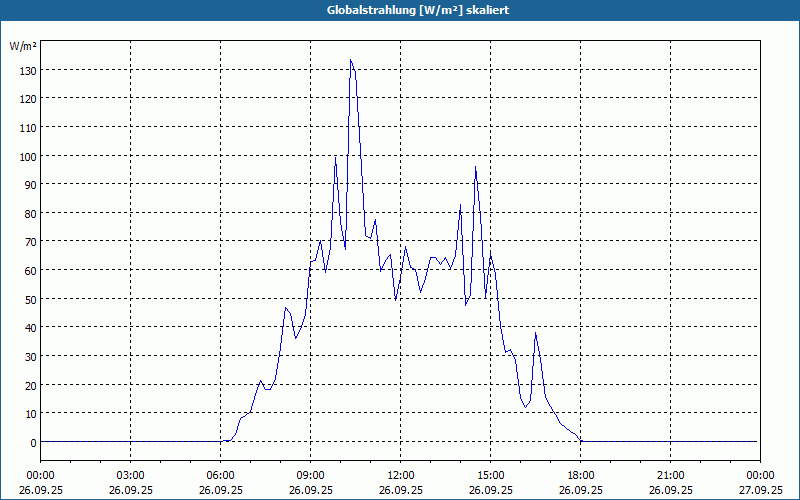The image size is (800, 500).
Task: Click the chart title "Globalstrahlung [W/m²] skaliert"
Action: [x=418, y=10]
